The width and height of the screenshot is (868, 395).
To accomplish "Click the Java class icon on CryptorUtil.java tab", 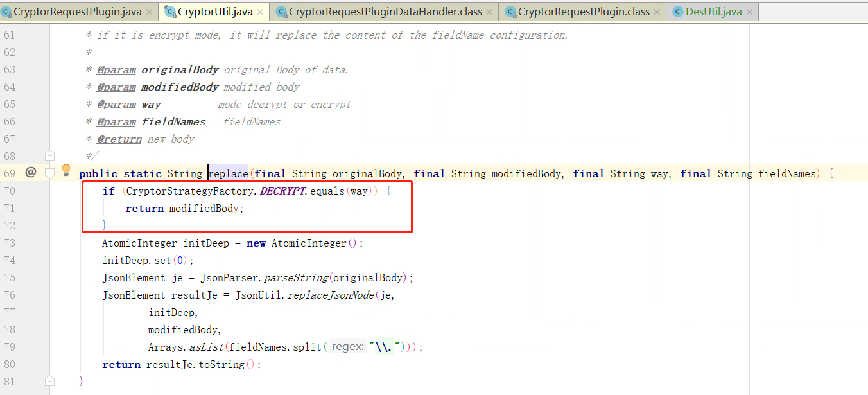I will (170, 11).
